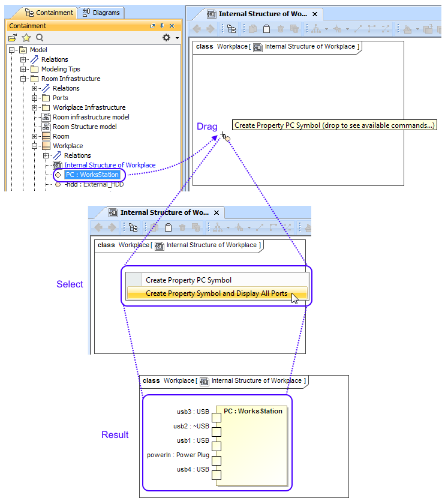
Task: Click the paste clipboard icon in diagram toolbar
Action: coord(266,29)
